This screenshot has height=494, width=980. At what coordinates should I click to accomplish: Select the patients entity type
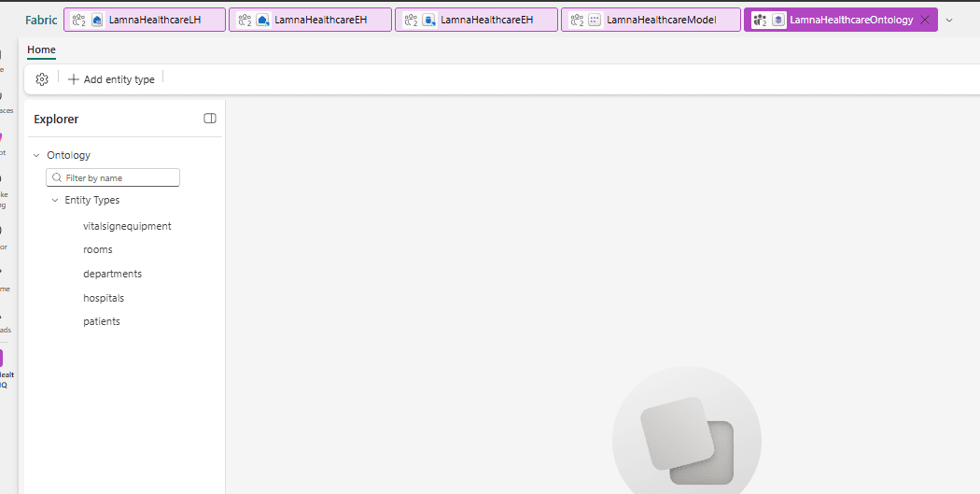click(101, 321)
